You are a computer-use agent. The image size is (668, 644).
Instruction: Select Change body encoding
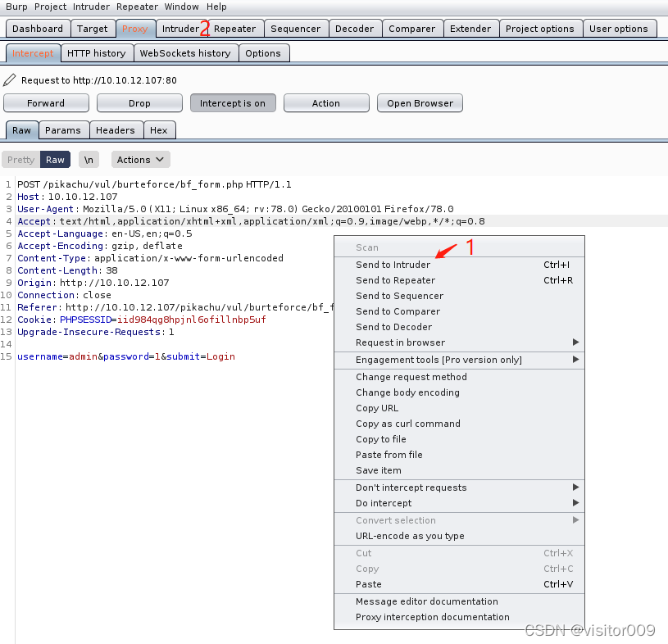459,392
